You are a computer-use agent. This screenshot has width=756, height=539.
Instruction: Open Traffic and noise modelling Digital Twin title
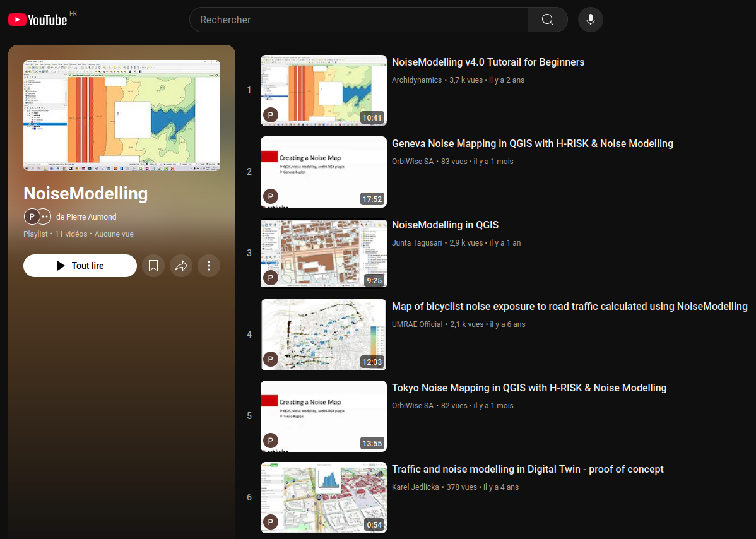528,470
